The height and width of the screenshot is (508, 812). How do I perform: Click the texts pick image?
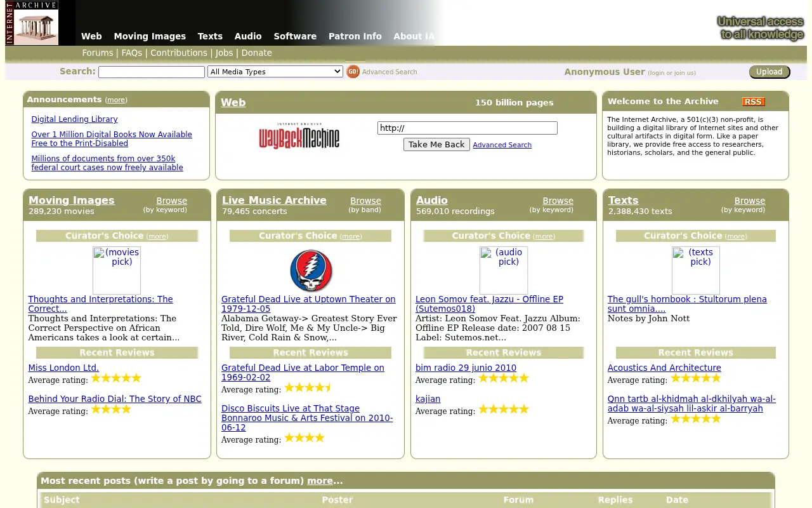pyautogui.click(x=696, y=270)
